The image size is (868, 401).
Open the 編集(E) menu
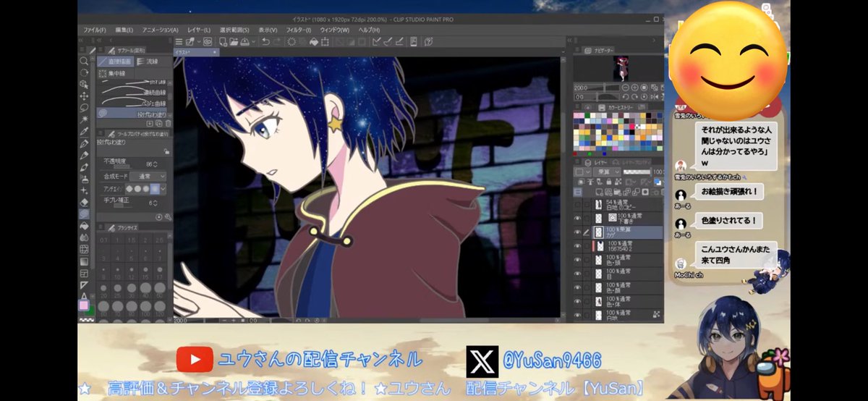point(124,30)
